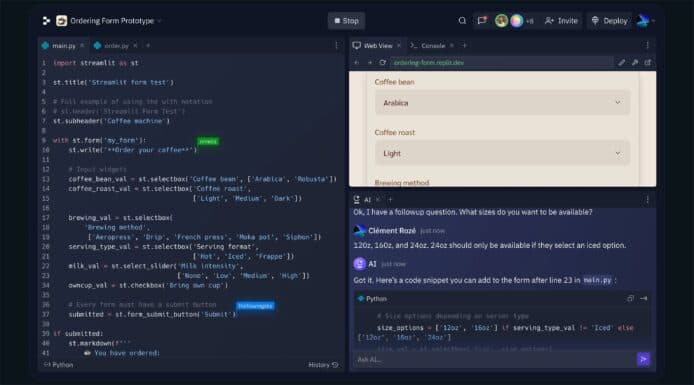Switch to the Web View tab
This screenshot has height=385, width=694.
point(378,46)
